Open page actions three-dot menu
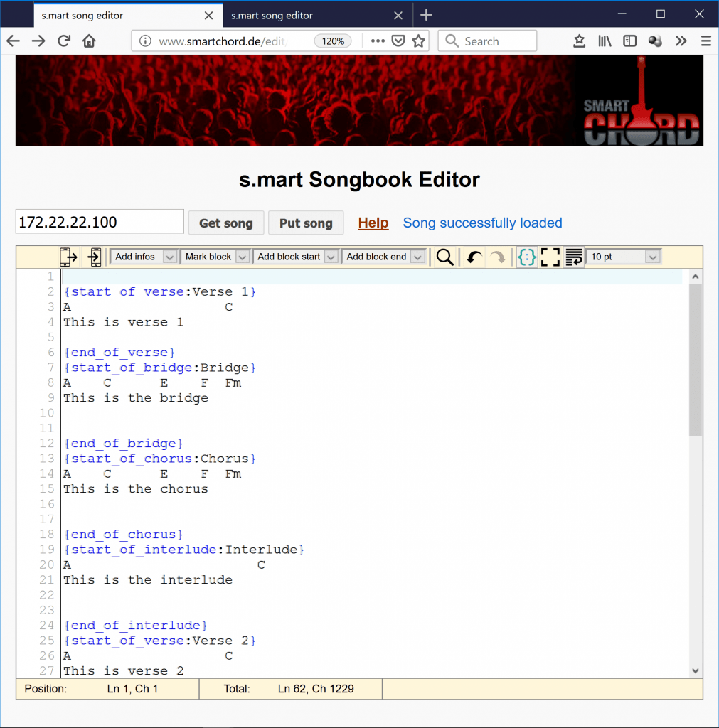This screenshot has height=728, width=719. [378, 41]
